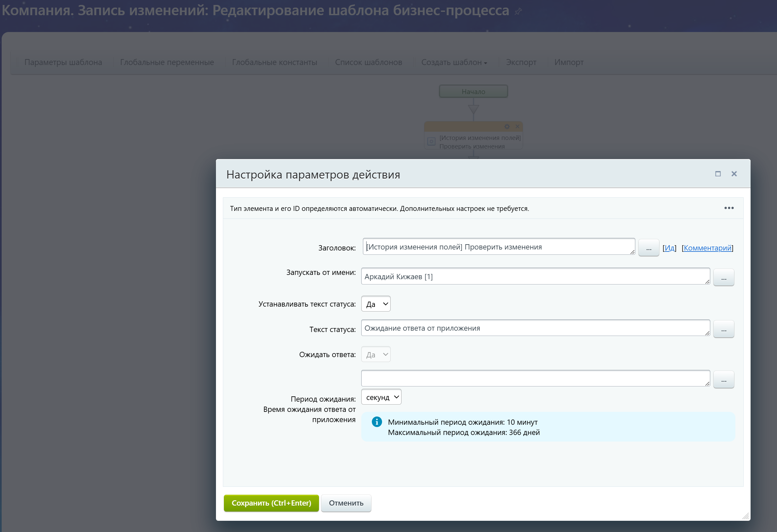The height and width of the screenshot is (532, 777).
Task: Open the Устанавливать текст статуса dropdown
Action: [x=376, y=304]
